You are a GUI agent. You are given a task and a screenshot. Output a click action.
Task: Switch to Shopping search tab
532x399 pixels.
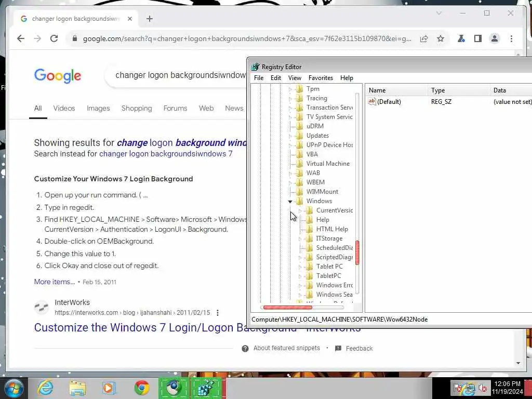[137, 108]
